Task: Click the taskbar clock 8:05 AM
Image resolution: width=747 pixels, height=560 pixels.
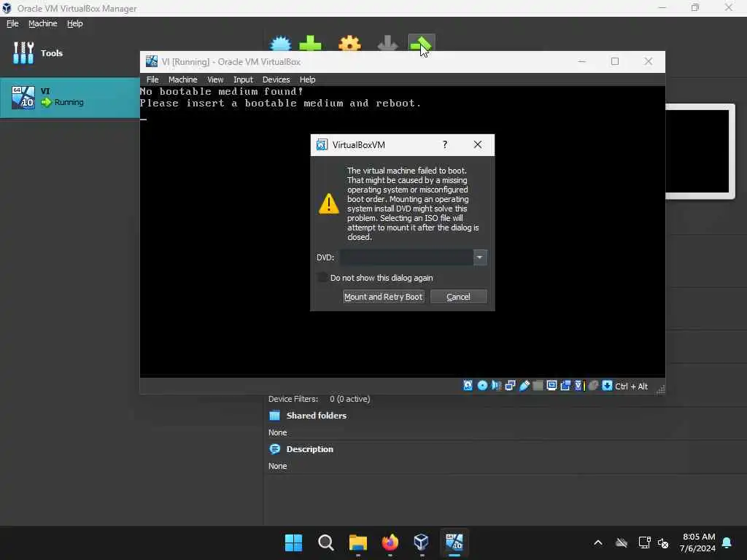Action: click(x=698, y=537)
